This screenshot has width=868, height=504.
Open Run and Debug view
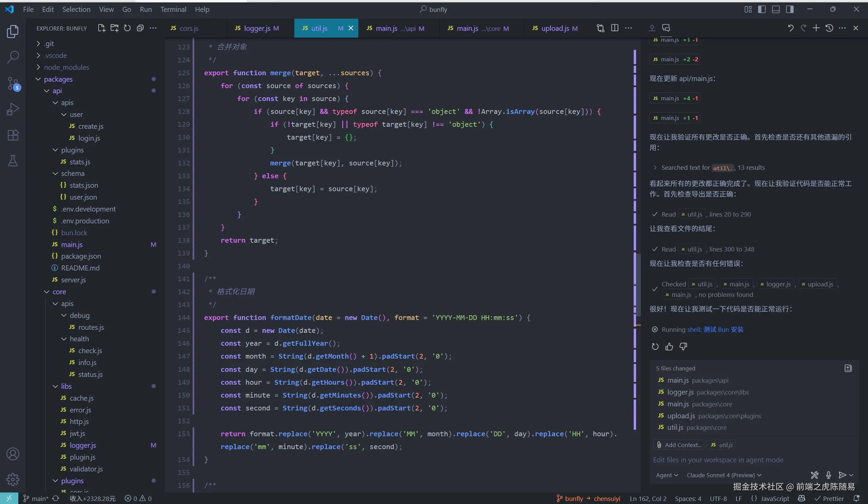(13, 109)
